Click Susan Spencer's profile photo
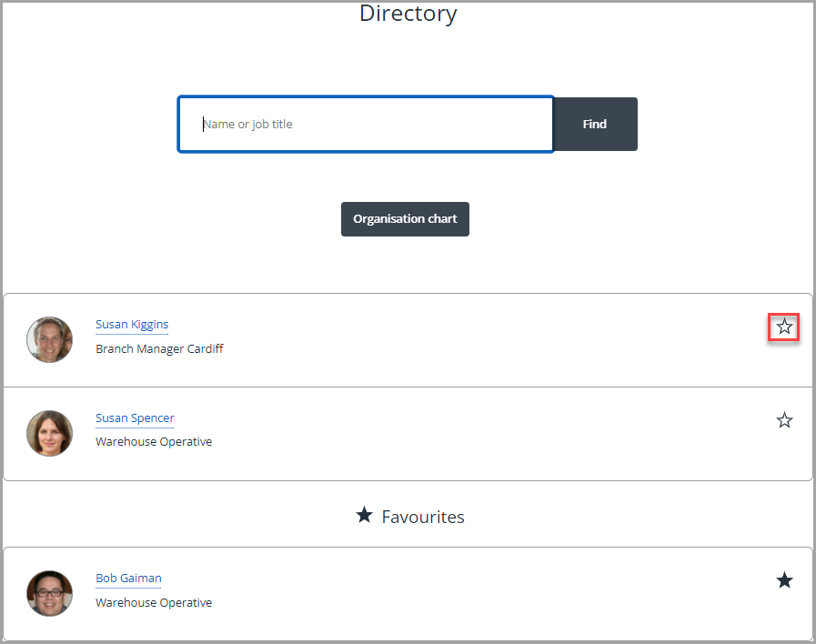Screen dimensions: 816x644 (x=49, y=433)
